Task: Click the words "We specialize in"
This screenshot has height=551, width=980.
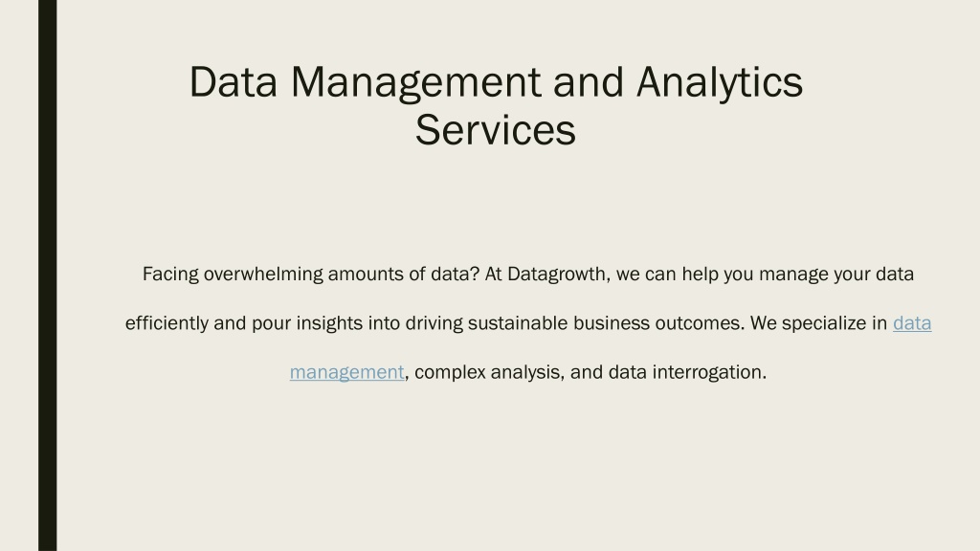Action: 819,323
